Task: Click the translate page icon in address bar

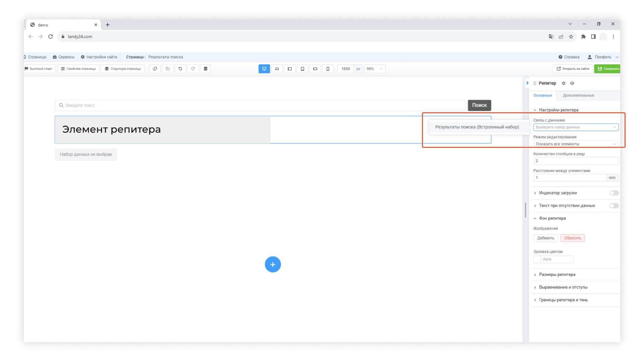Action: pyautogui.click(x=551, y=37)
